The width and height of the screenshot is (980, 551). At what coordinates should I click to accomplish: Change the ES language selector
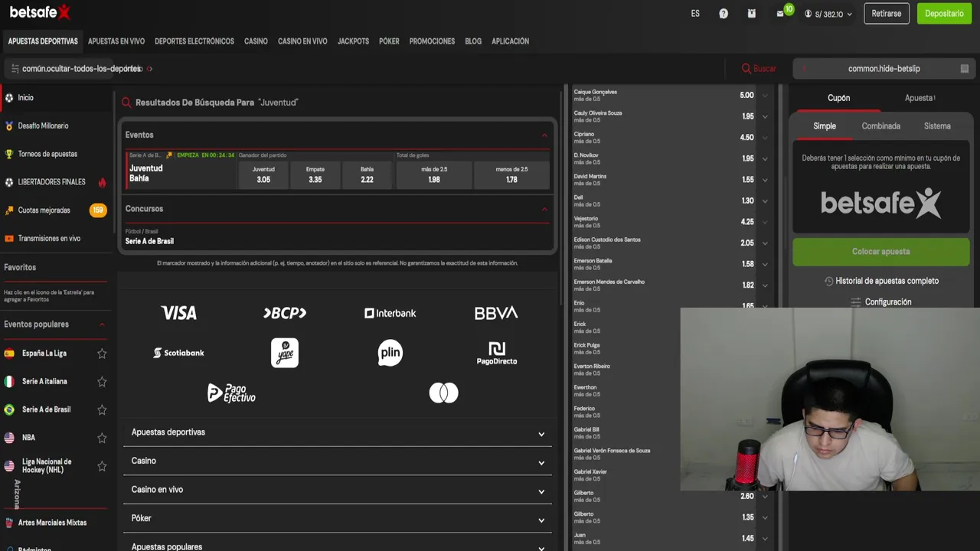[695, 14]
